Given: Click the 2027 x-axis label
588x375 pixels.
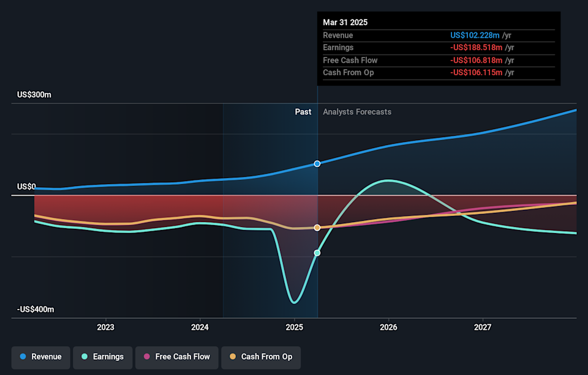Looking at the screenshot, I should click(x=483, y=327).
